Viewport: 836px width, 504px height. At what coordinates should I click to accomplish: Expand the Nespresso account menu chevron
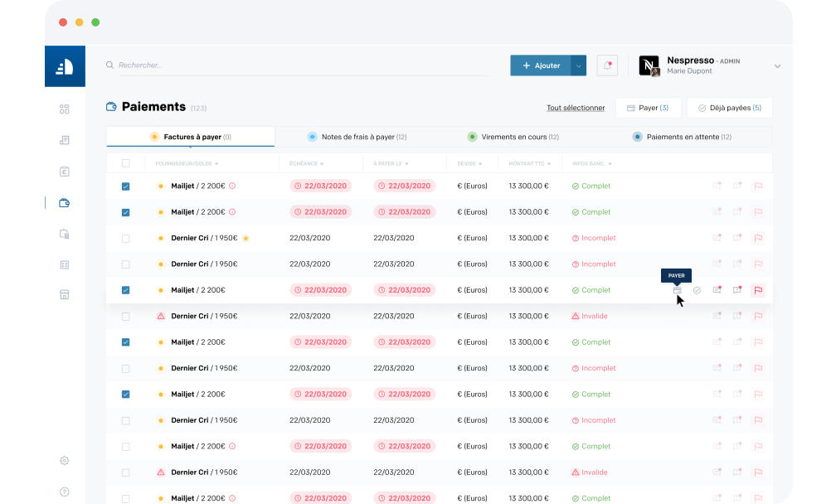coord(777,66)
